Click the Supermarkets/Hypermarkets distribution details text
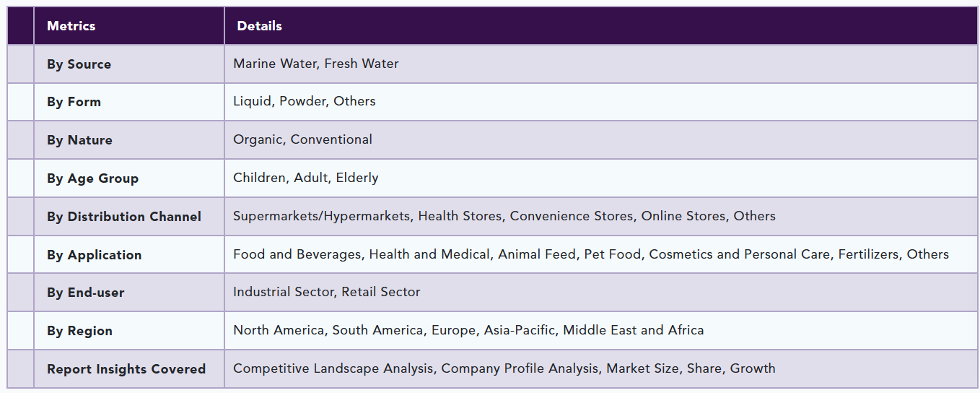980x393 pixels. (x=504, y=216)
